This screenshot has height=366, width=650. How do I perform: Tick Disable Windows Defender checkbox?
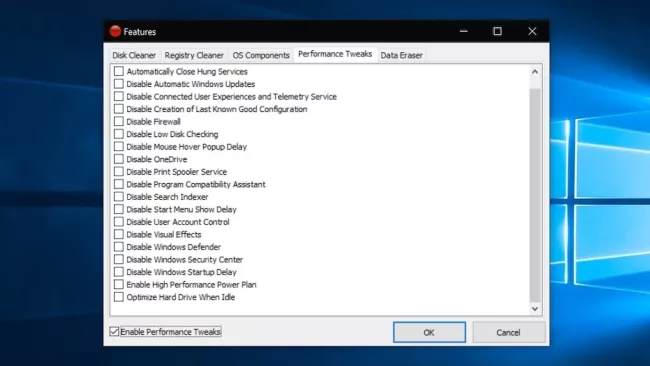119,247
